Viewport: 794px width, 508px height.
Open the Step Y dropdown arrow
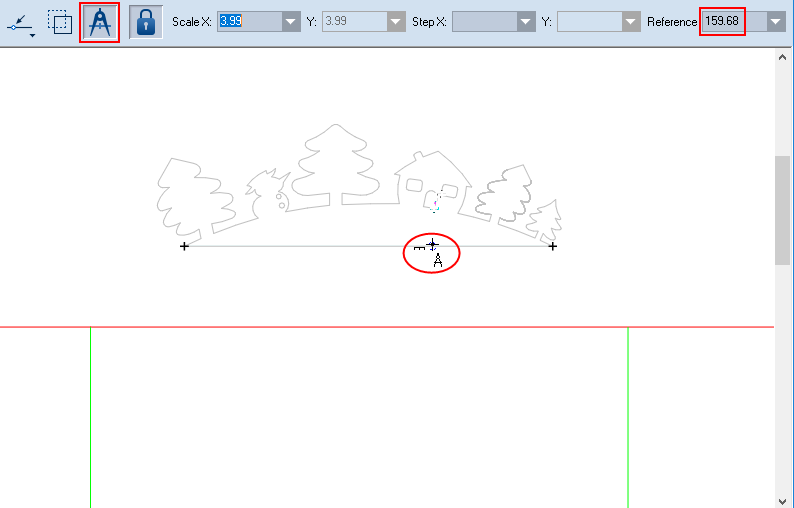(x=630, y=22)
